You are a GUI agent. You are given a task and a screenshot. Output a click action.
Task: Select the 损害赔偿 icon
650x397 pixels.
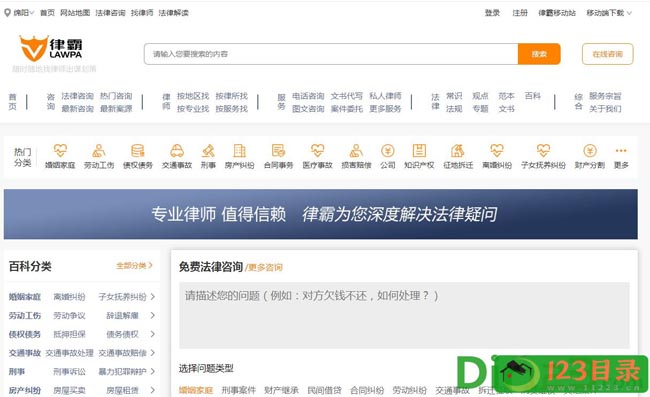tap(356, 150)
